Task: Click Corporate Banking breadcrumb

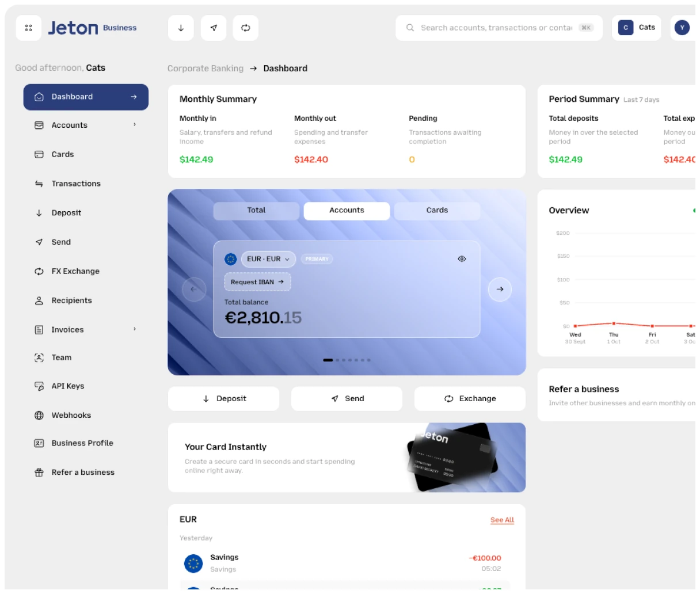Action: [206, 68]
